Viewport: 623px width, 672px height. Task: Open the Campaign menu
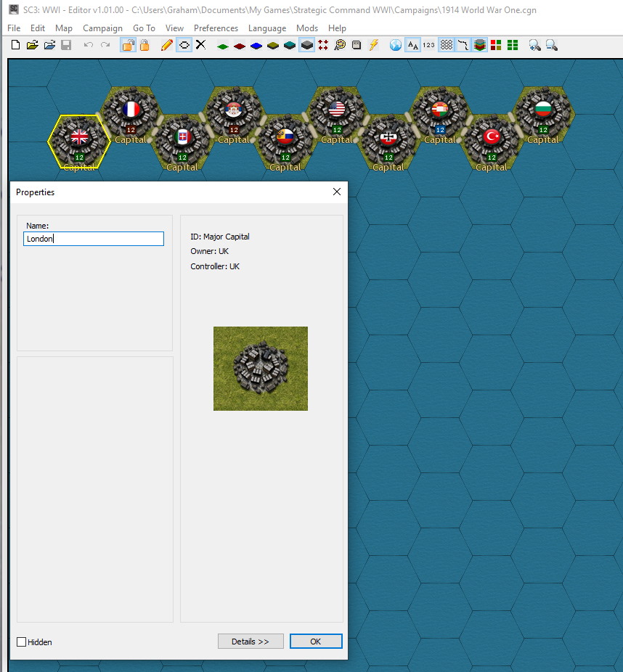(102, 28)
